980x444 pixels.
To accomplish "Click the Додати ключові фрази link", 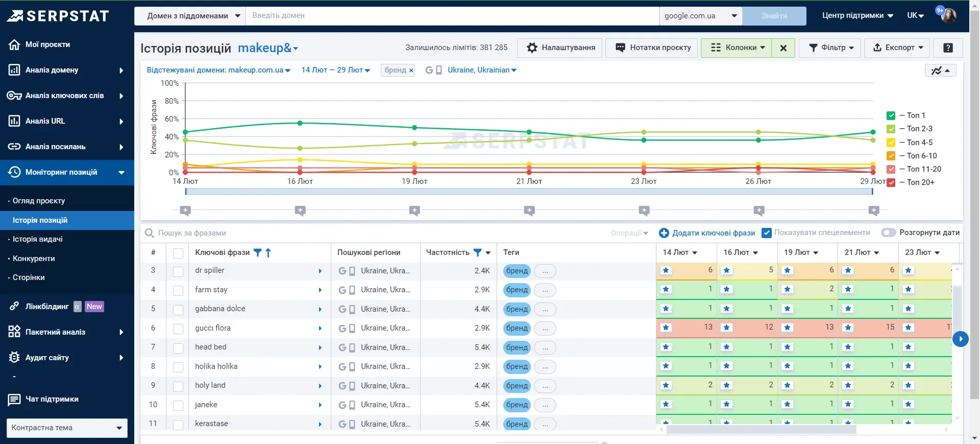I will (x=714, y=233).
